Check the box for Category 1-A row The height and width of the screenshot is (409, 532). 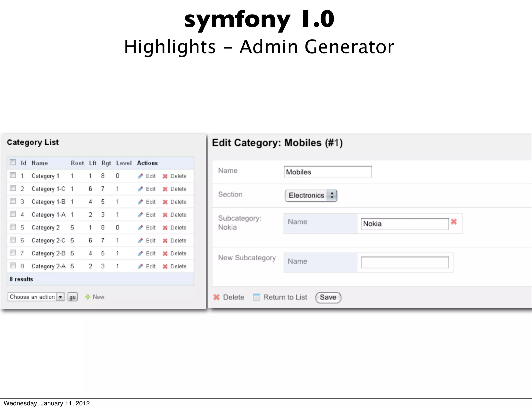click(13, 214)
